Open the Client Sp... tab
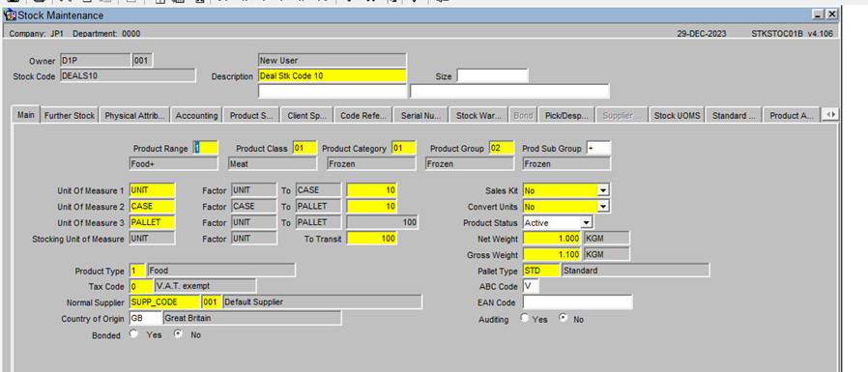The height and width of the screenshot is (372, 868). [x=307, y=116]
